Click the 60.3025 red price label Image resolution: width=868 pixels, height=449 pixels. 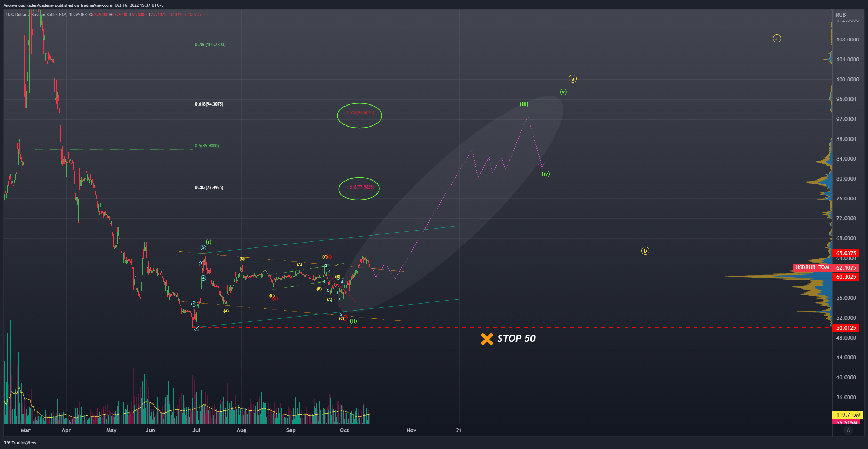846,277
